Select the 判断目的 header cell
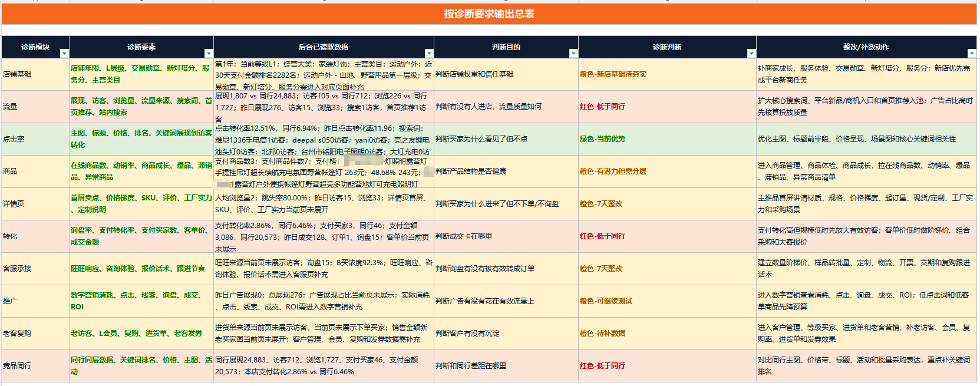 click(506, 47)
